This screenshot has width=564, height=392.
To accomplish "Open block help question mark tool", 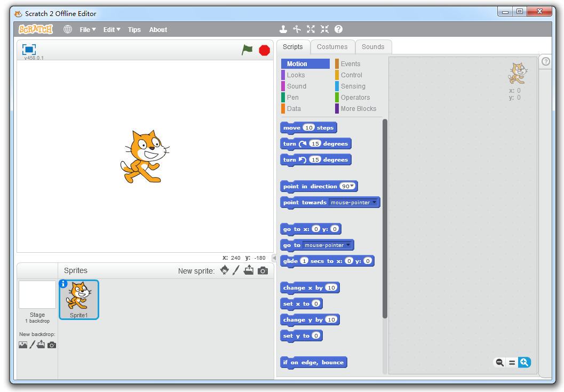I will (x=338, y=30).
